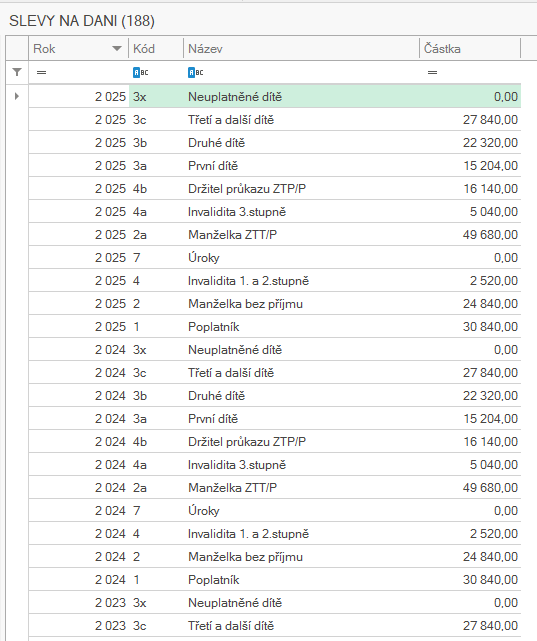
Task: Select the 2025 Držitel průkazu ZTP/P row
Action: pos(275,188)
